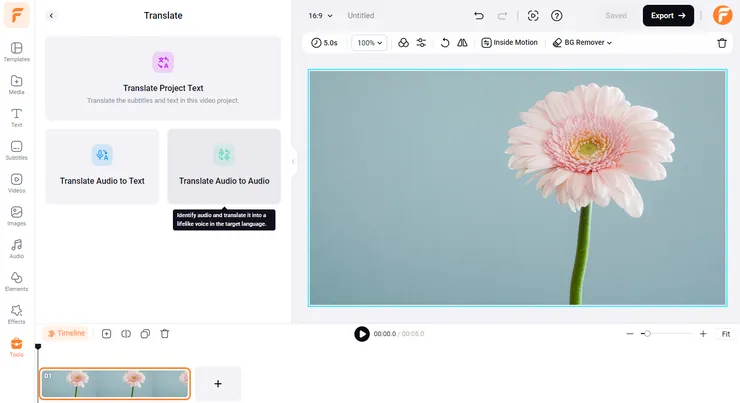Click the timeline zoom slider handle
This screenshot has height=403, width=740.
(x=647, y=333)
